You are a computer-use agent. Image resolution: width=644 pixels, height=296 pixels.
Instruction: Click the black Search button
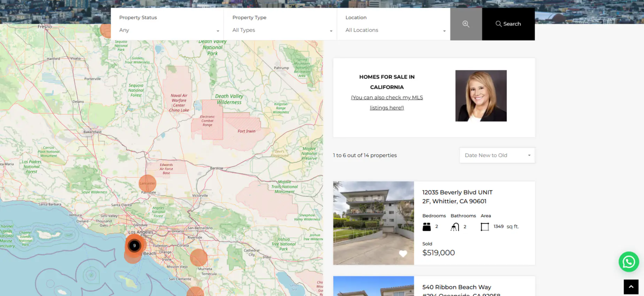click(508, 24)
